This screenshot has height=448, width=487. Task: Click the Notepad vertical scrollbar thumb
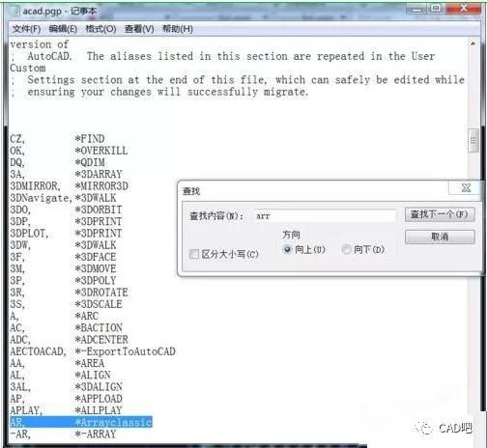(473, 140)
